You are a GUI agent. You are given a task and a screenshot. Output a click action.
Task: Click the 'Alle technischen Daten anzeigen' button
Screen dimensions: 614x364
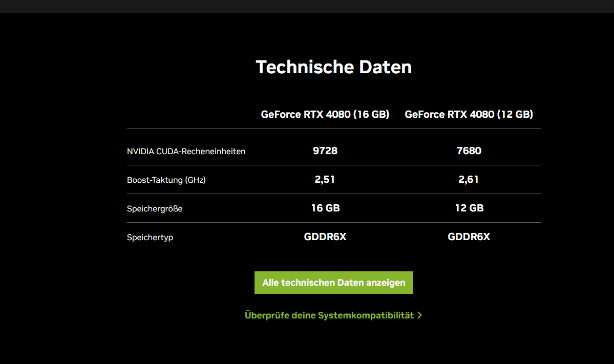[333, 283]
